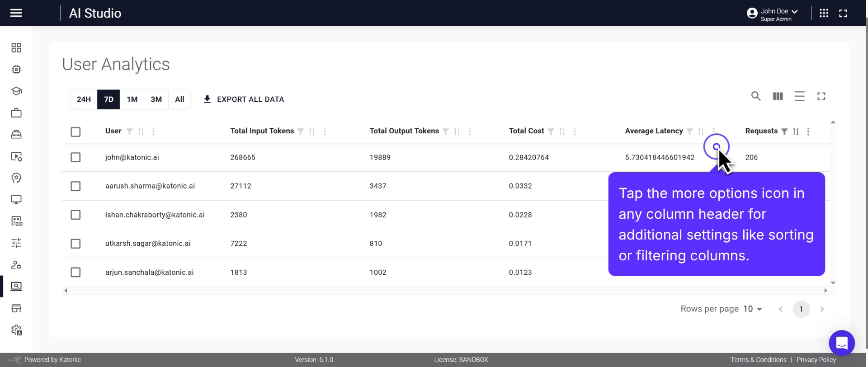Viewport: 868px width, 367px height.
Task: Click the horizontal table scrollbar
Action: click(x=445, y=291)
